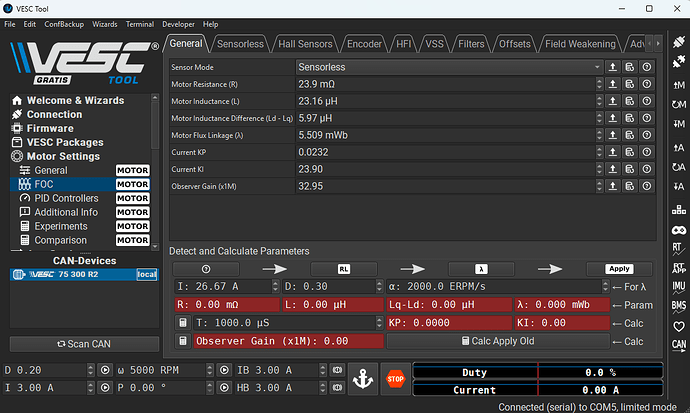Toggle keyboard control gamepad icon
Screen dimensions: 690x413
pos(679,230)
